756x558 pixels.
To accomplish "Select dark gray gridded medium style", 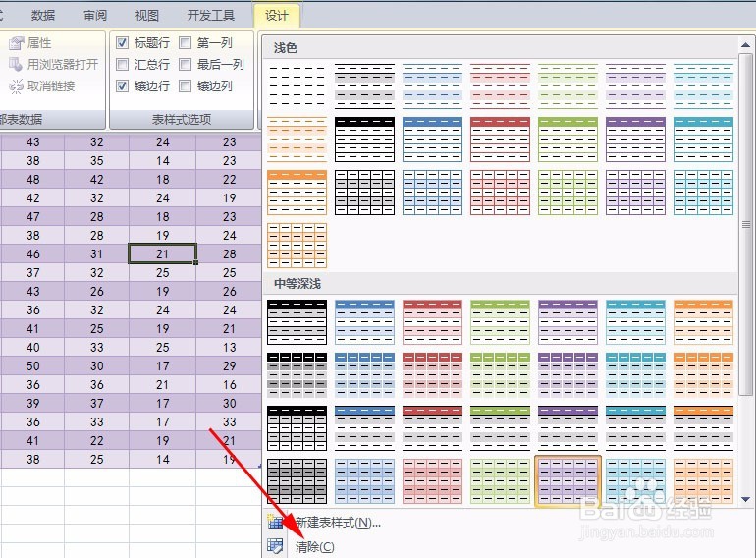I will pyautogui.click(x=297, y=481).
